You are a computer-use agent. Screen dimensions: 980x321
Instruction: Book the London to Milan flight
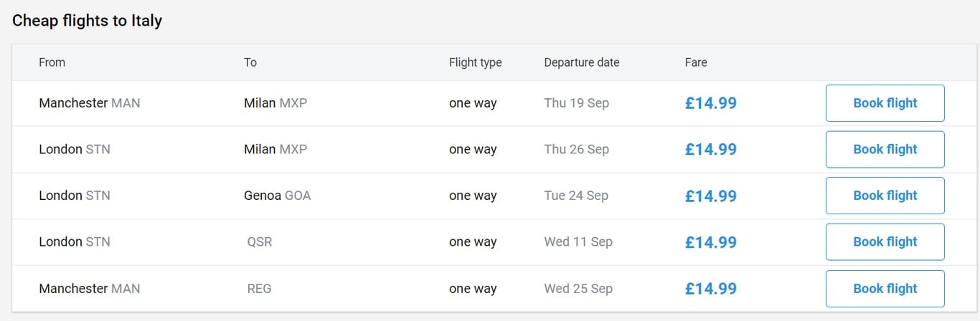coord(885,149)
